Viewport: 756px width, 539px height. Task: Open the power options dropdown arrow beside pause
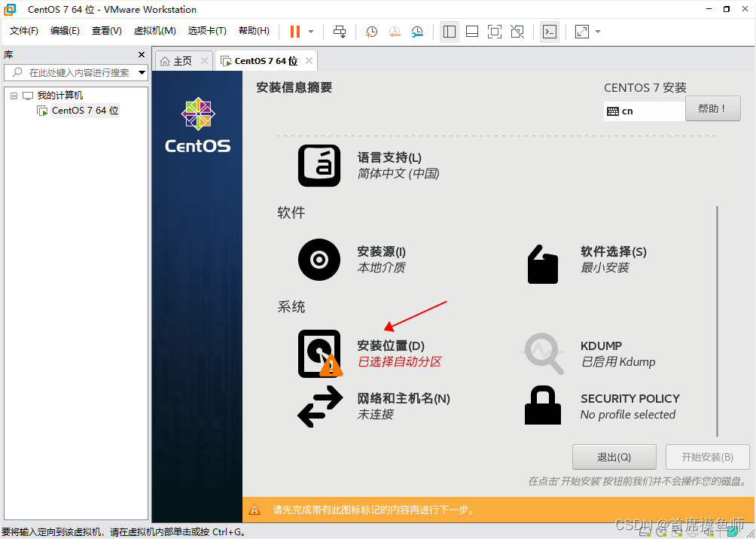[311, 32]
